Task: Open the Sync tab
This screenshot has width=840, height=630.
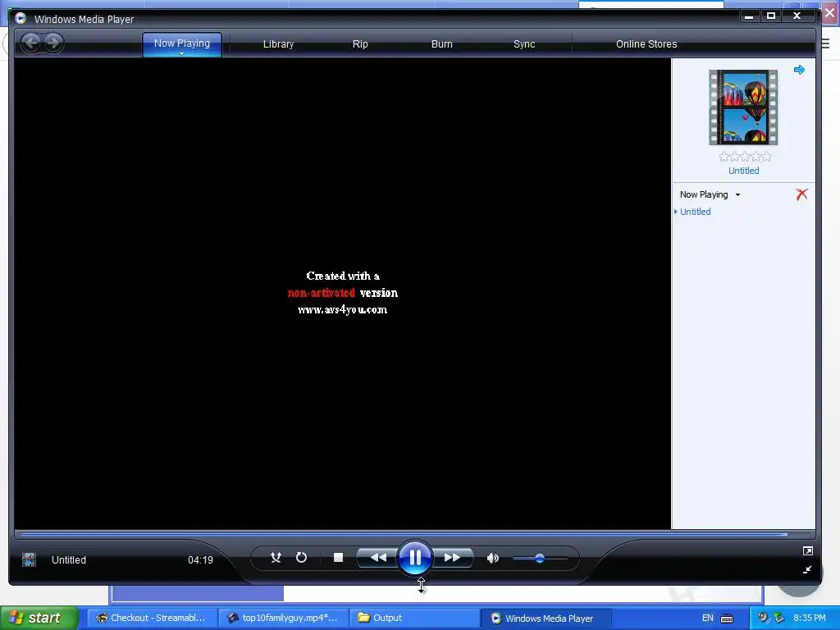Action: [x=524, y=44]
